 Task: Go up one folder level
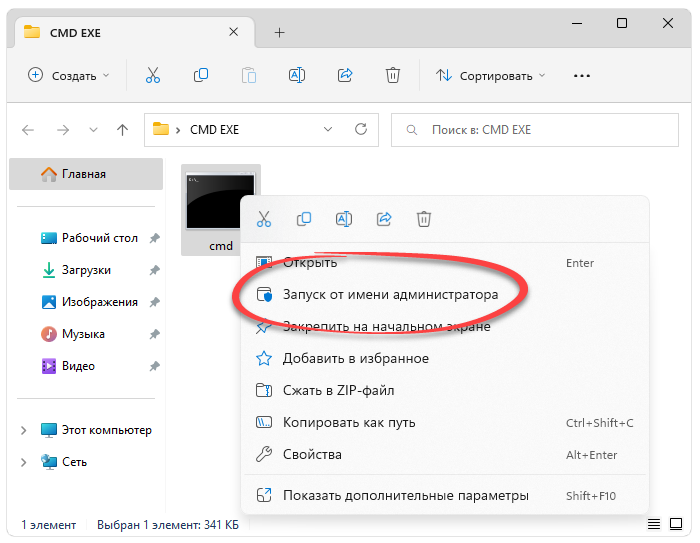[x=122, y=130]
